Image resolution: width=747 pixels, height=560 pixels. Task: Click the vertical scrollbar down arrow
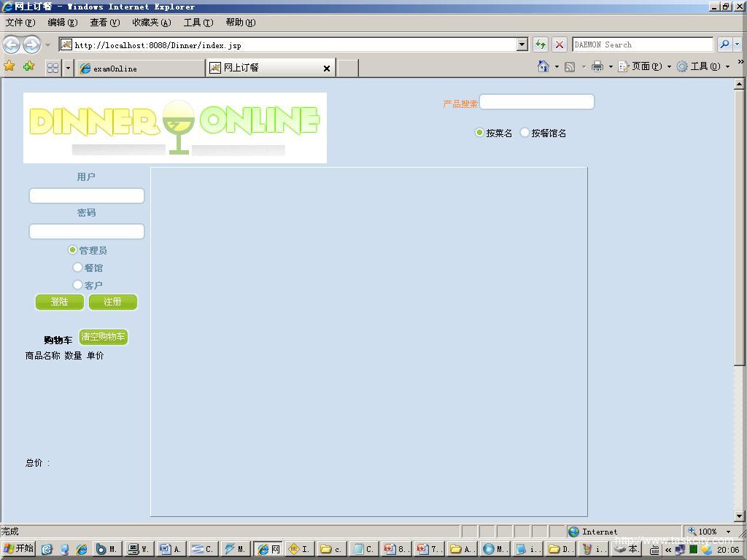pyautogui.click(x=739, y=516)
